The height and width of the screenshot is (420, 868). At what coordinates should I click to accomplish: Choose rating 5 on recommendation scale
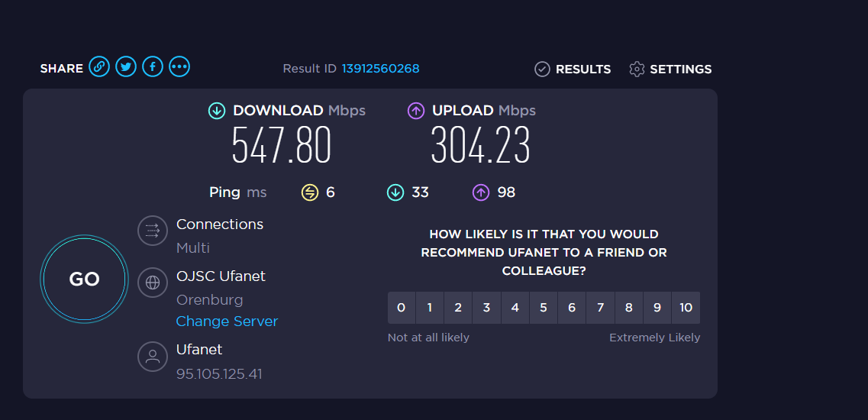coord(544,308)
